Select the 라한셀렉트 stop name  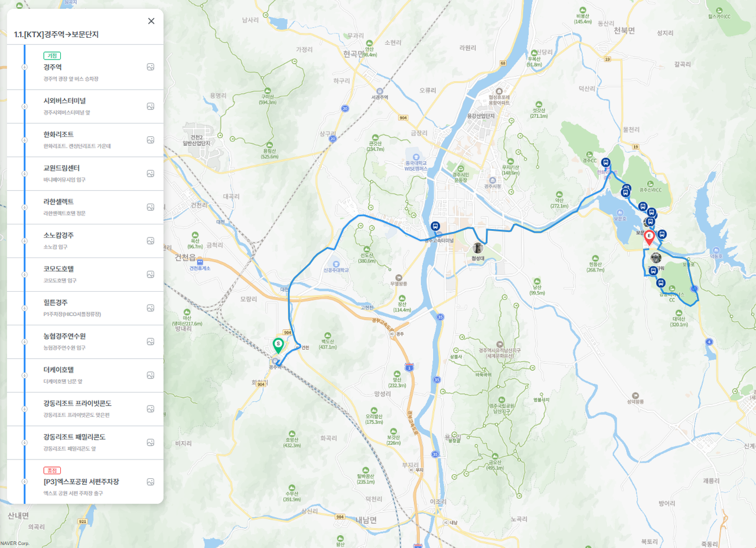58,202
